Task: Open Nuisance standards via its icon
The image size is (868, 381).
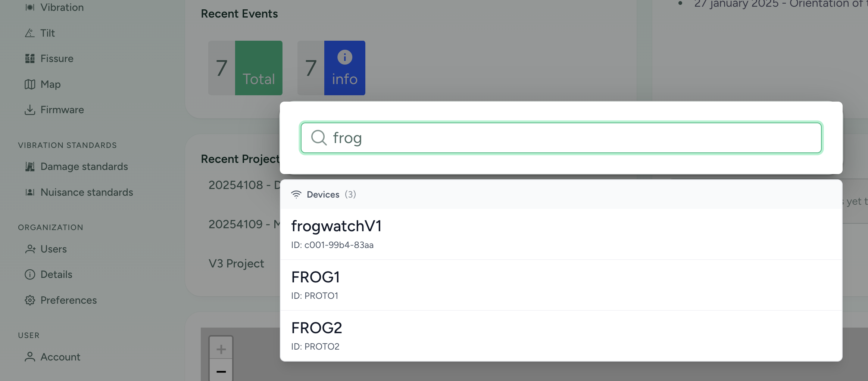Action: tap(30, 192)
